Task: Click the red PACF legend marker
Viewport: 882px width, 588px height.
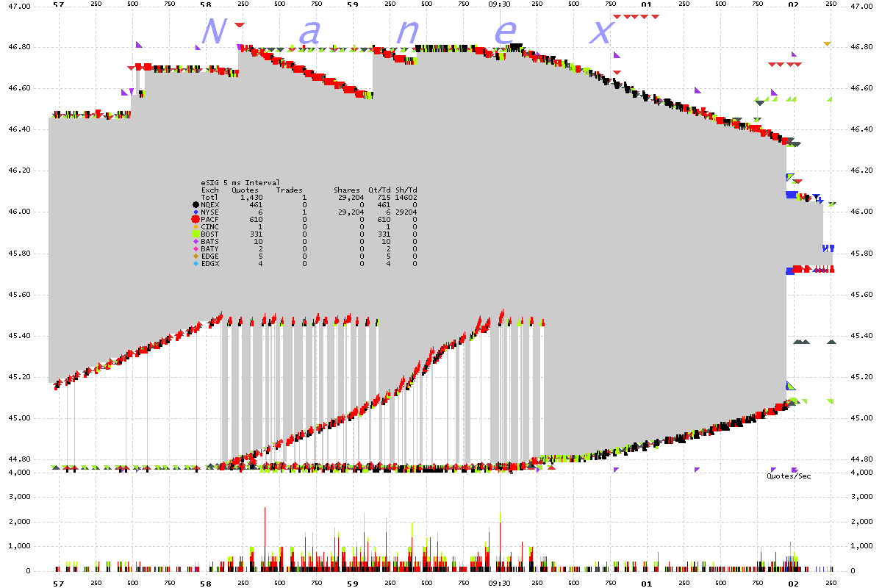Action: pyautogui.click(x=196, y=219)
